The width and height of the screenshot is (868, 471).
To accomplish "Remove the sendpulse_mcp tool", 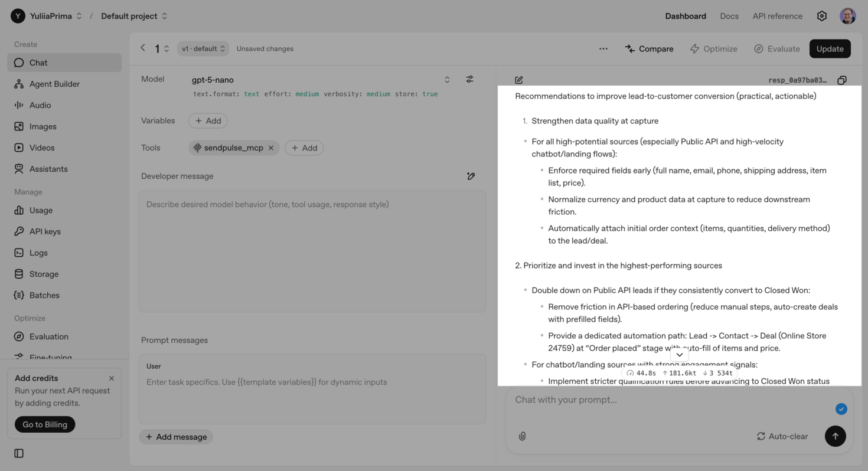I will pos(271,148).
